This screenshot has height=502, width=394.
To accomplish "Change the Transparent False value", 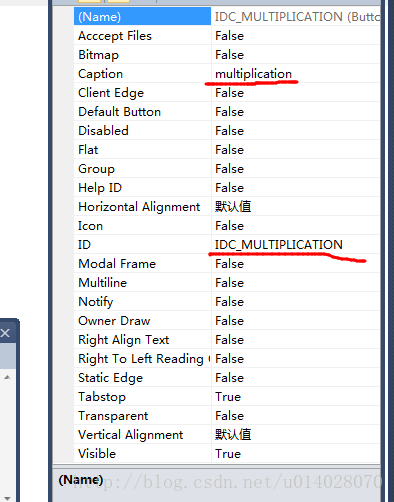I will point(296,416).
